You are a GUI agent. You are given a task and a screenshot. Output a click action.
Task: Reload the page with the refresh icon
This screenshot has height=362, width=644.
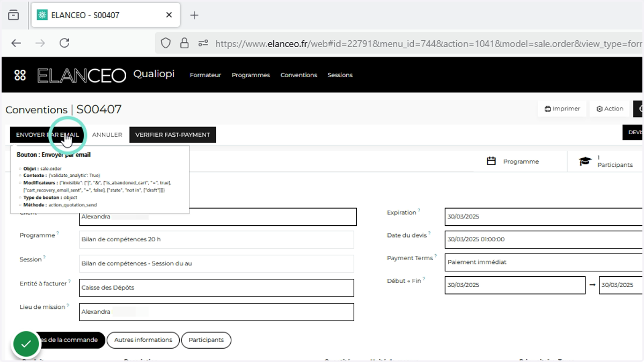click(x=64, y=43)
